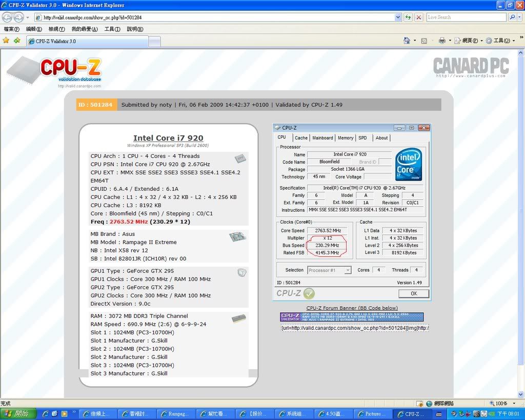525x420 pixels.
Task: Click inside the Live Search box
Action: [x=466, y=17]
